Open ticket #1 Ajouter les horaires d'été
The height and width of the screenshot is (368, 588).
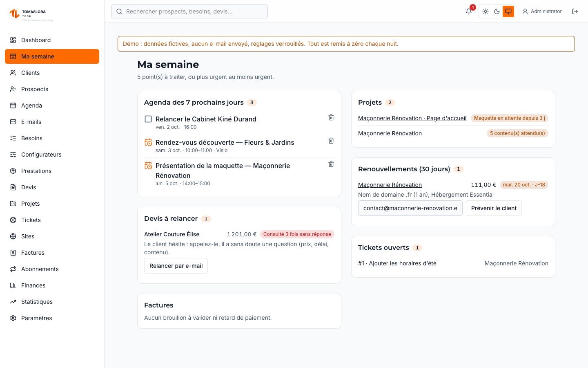[x=397, y=263]
